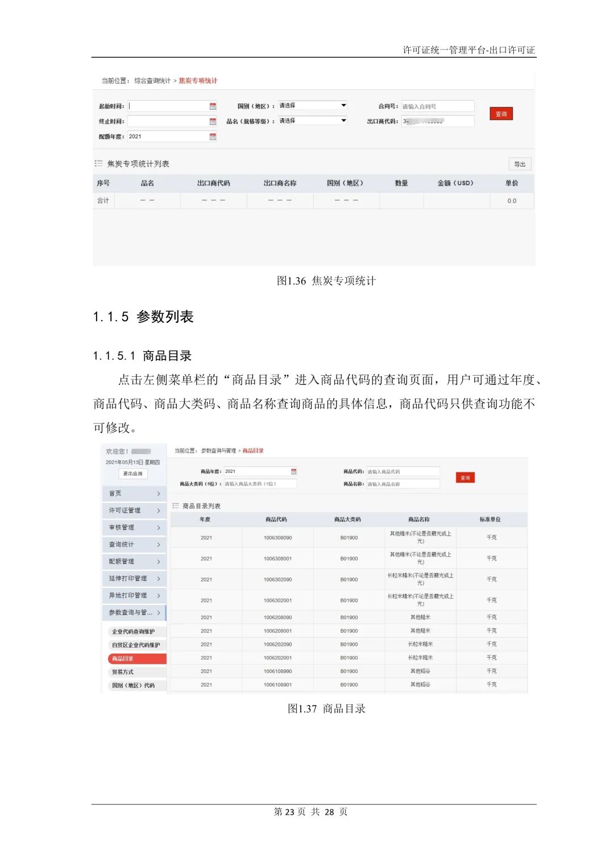This screenshot has height=868, width=614.
Task: Select product code cell 1006308001
Action: [277, 559]
